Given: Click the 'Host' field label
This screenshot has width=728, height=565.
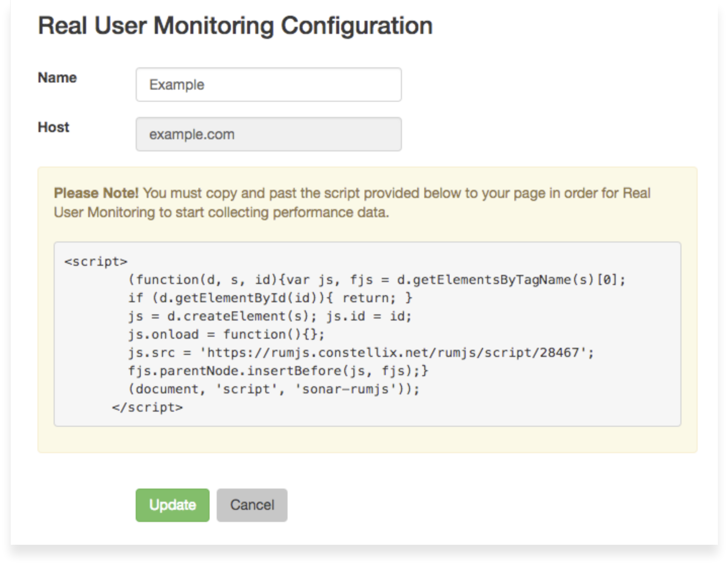Looking at the screenshot, I should click(53, 127).
